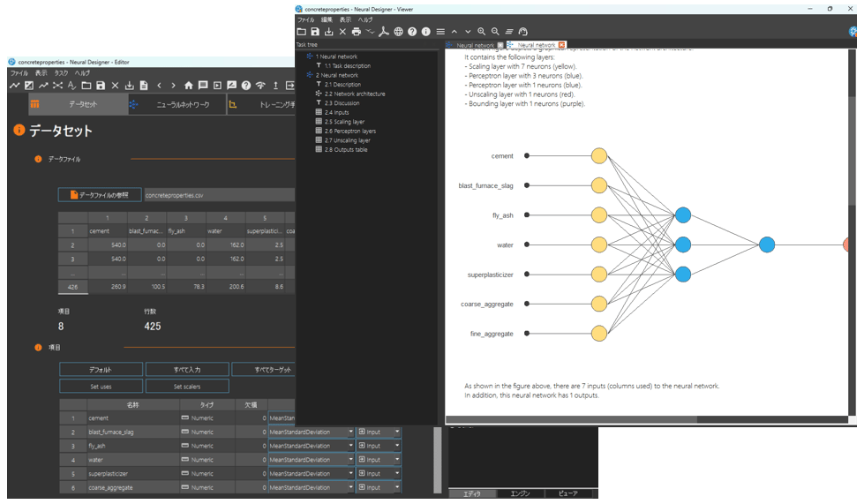Click the back arrow in Editor toolbar
864x504 pixels.
coord(159,86)
